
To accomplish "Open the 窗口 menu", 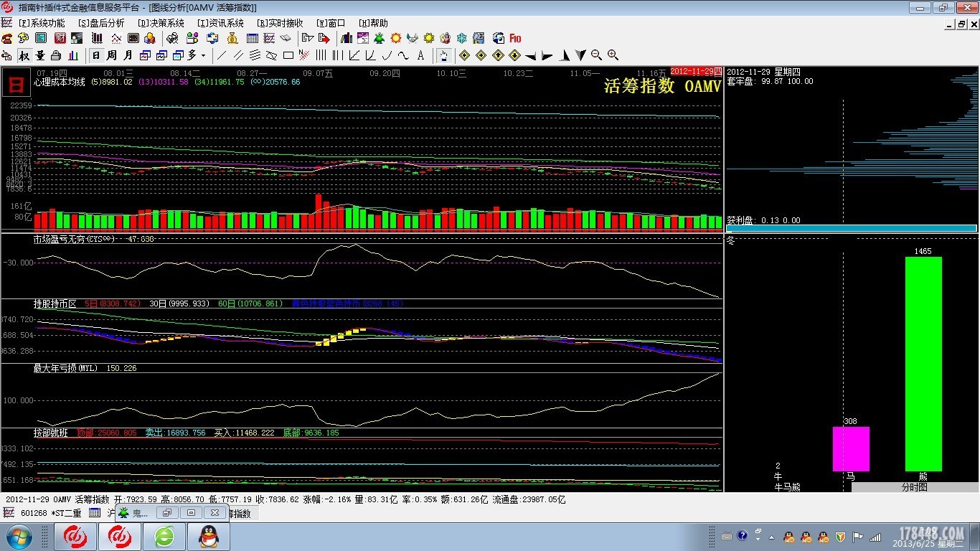I will (331, 23).
